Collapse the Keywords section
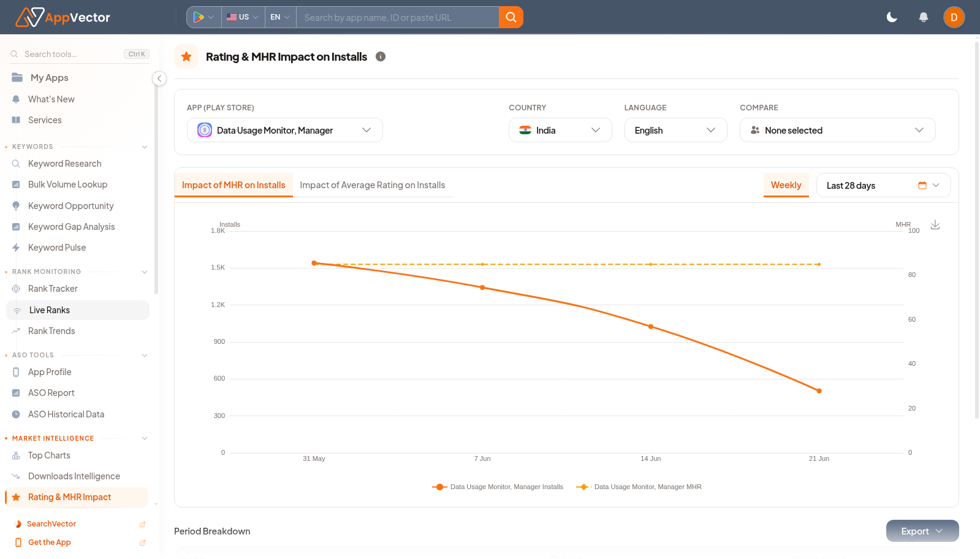Image resolution: width=980 pixels, height=559 pixels. pos(145,147)
